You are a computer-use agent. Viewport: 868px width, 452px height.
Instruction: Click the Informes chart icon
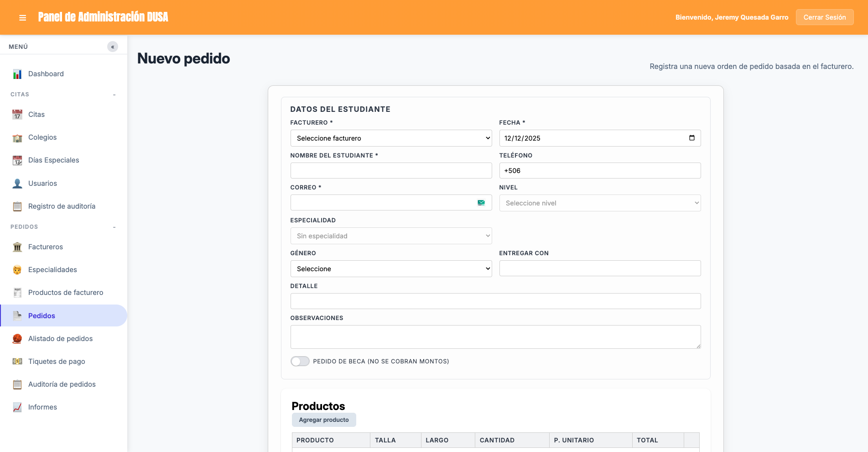[x=17, y=407]
